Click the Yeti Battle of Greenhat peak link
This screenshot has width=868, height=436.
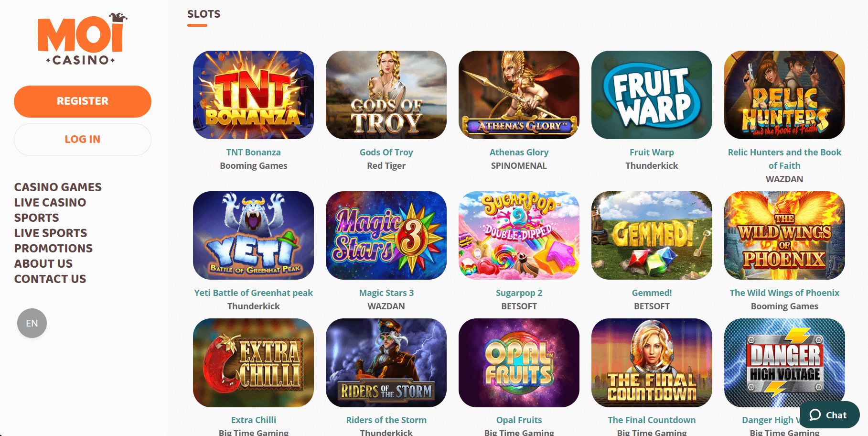pos(253,293)
